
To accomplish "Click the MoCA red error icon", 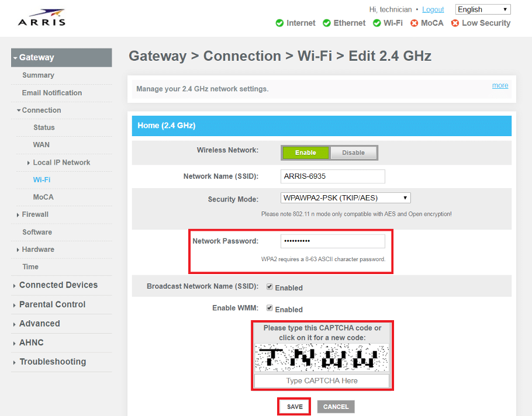I will pyautogui.click(x=414, y=23).
